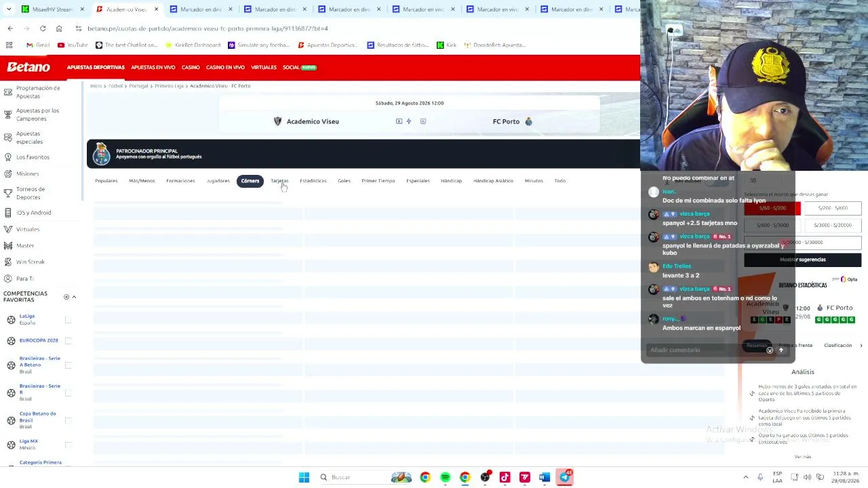Select the Tarjetas market tab

[x=279, y=181]
